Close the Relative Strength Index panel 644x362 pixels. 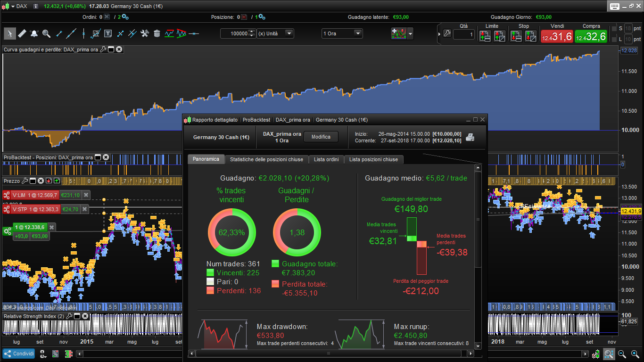[x=85, y=316]
